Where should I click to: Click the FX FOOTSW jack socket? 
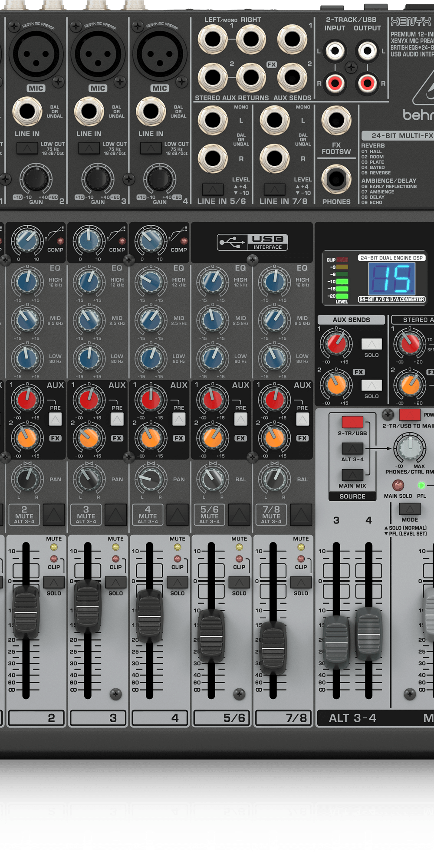(336, 121)
